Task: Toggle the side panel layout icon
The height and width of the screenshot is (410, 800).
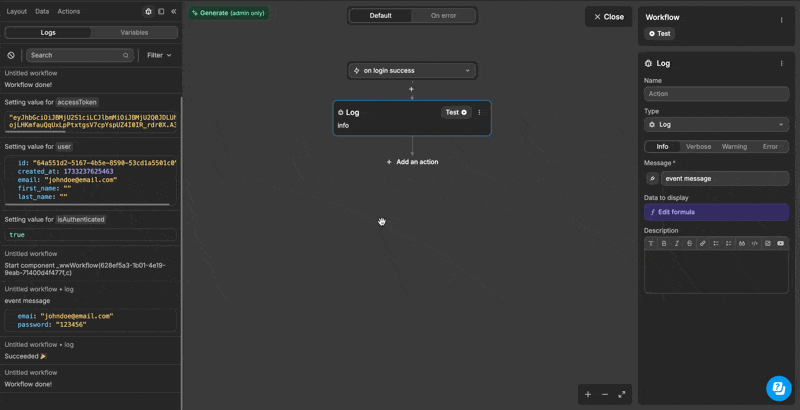Action: (161, 11)
